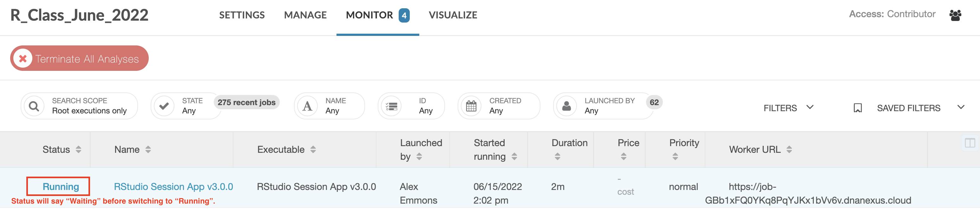Switch to the Settings tab
The image size is (980, 209).
pos(242,15)
